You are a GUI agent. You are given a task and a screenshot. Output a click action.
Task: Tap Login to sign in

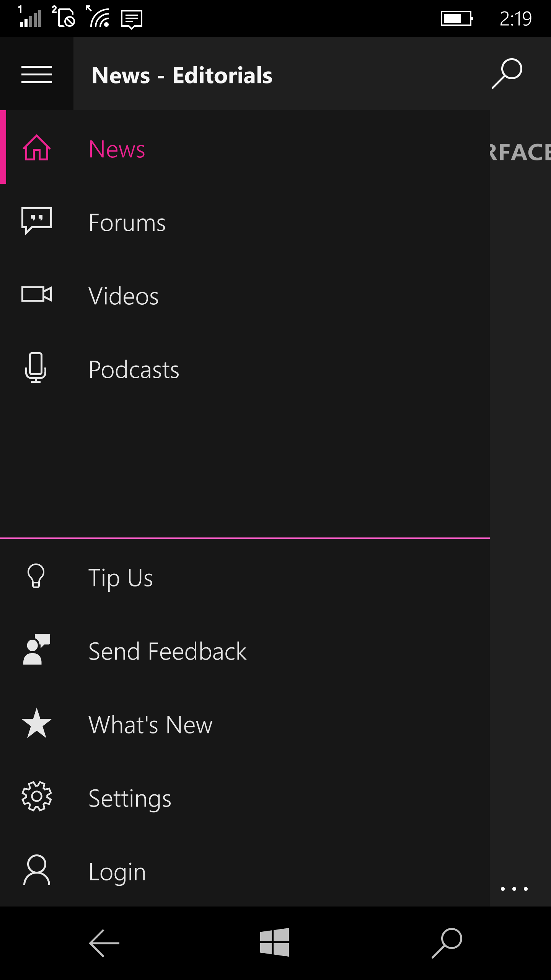[117, 872]
